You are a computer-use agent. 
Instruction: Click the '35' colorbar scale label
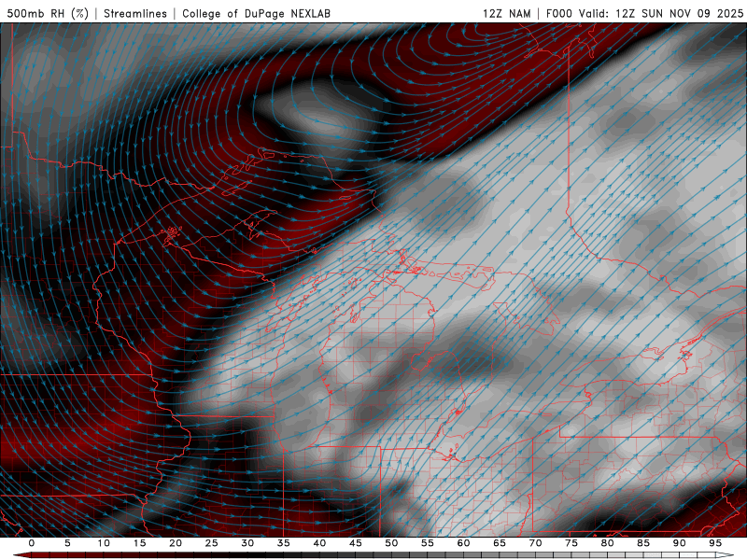click(284, 543)
